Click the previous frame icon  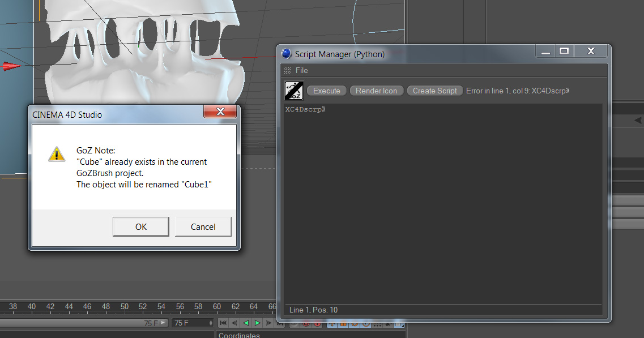coord(234,322)
